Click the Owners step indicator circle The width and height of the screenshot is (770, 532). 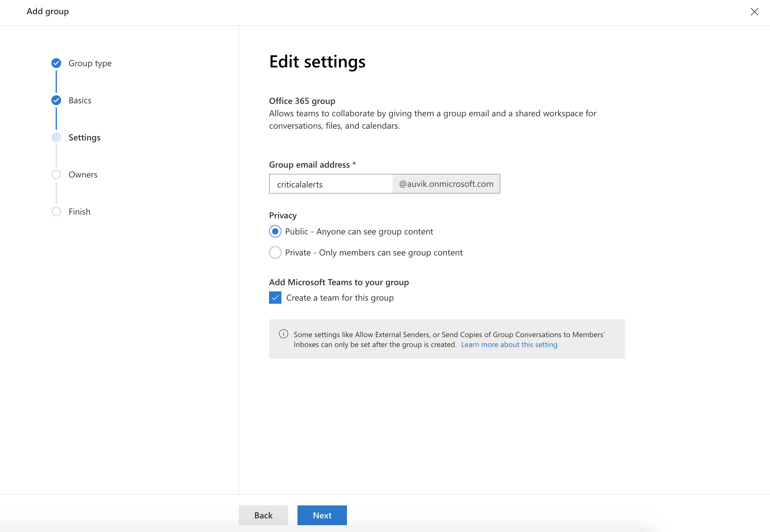click(x=56, y=174)
